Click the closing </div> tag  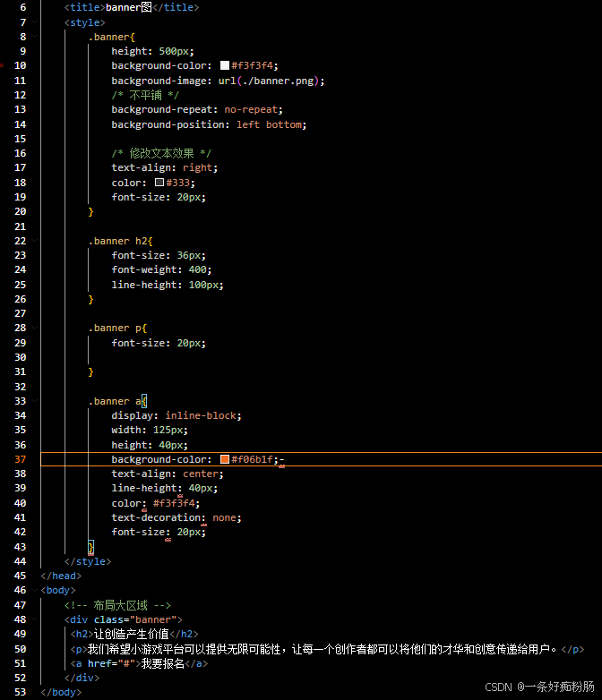[82, 678]
